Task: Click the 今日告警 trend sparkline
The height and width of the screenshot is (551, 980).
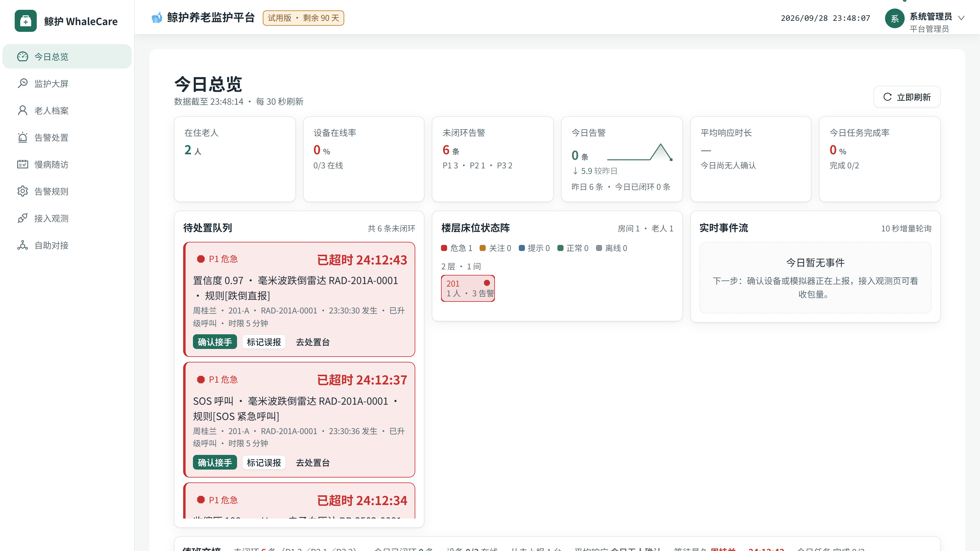Action: (639, 152)
